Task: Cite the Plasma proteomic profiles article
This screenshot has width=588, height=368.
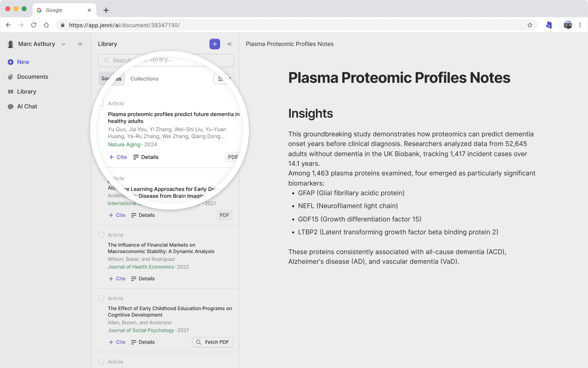Action: [118, 157]
